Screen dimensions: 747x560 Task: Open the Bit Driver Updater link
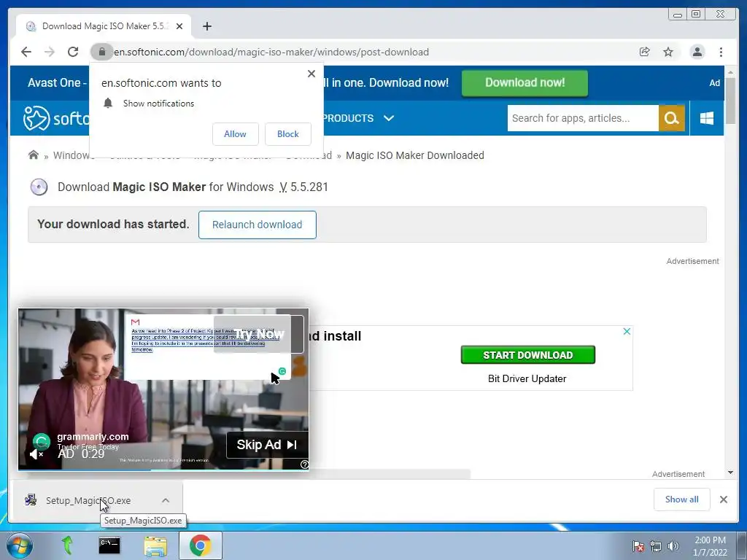coord(527,379)
